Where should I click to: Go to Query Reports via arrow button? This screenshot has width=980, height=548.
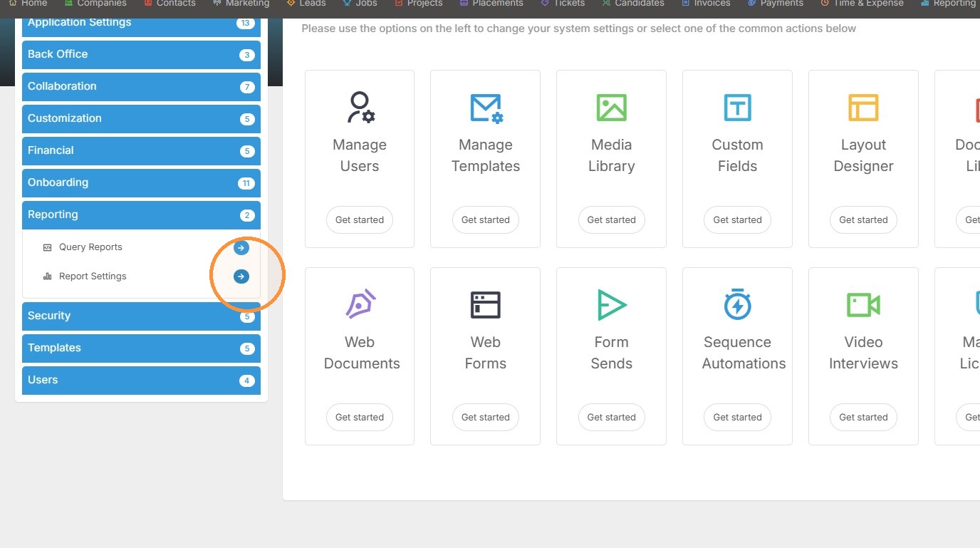click(x=241, y=248)
